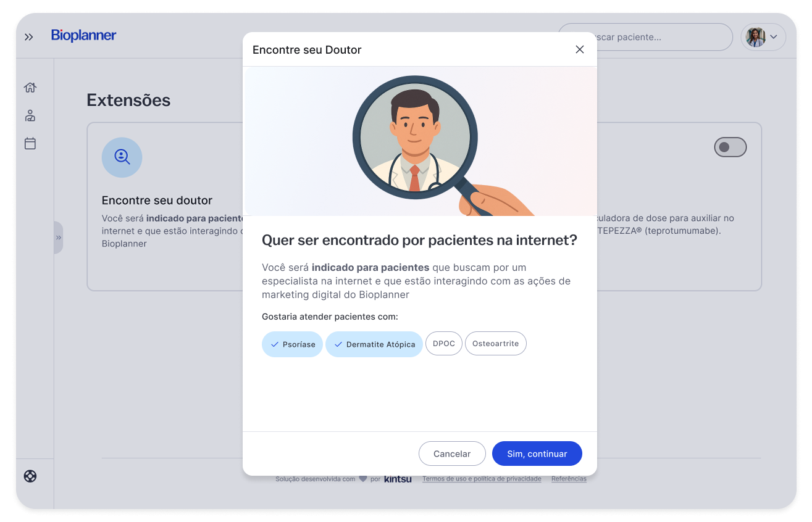Expand the sidebar with top double chevron

click(x=29, y=37)
